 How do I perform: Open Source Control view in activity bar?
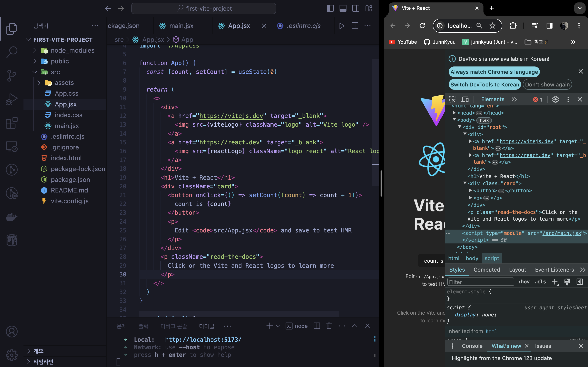[11, 76]
